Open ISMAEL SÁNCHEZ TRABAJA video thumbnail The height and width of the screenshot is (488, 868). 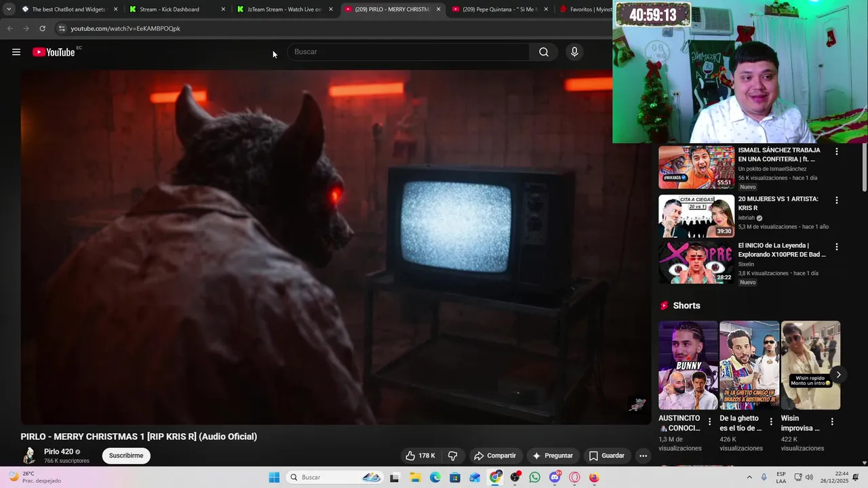[696, 167]
